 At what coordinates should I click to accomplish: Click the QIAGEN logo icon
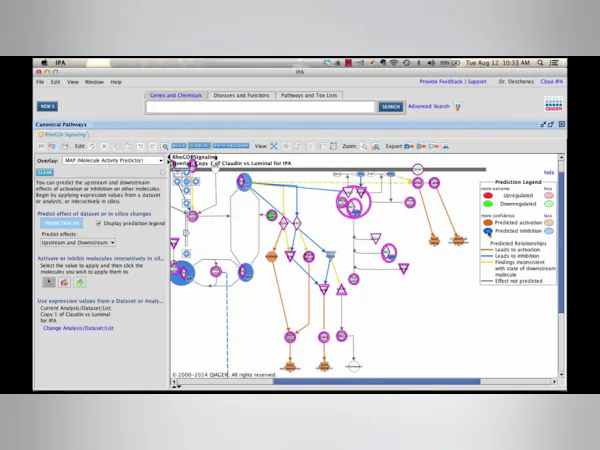[x=553, y=104]
